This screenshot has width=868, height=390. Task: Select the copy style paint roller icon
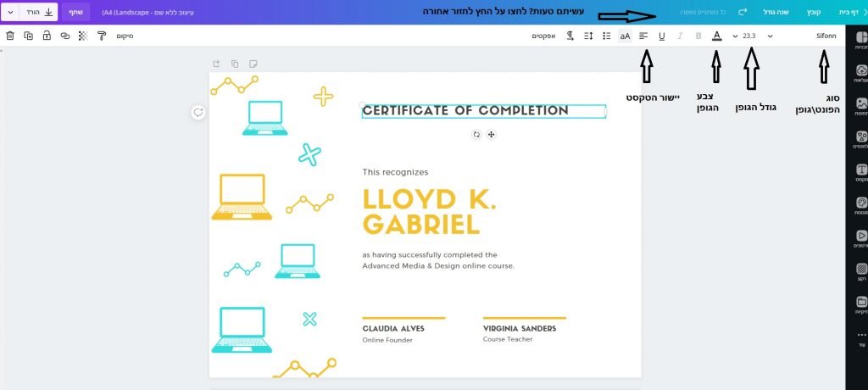tap(102, 36)
